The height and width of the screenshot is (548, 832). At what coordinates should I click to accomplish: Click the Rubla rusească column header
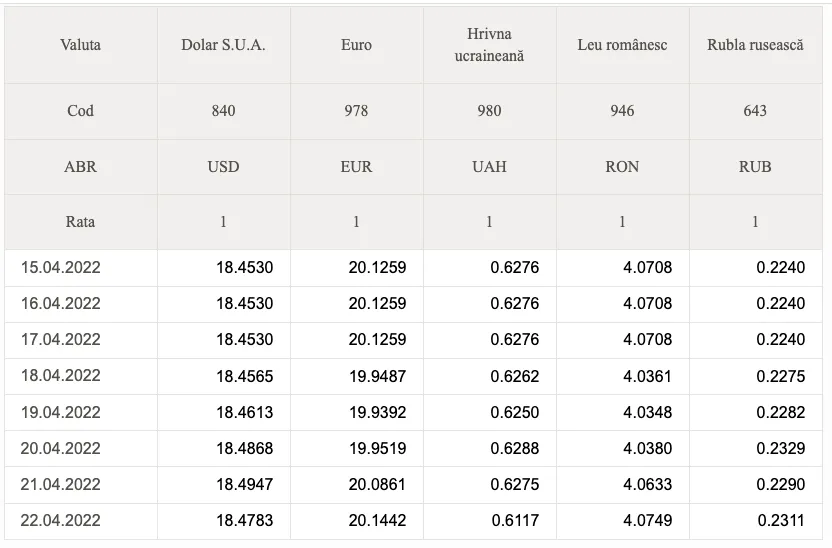coord(756,45)
